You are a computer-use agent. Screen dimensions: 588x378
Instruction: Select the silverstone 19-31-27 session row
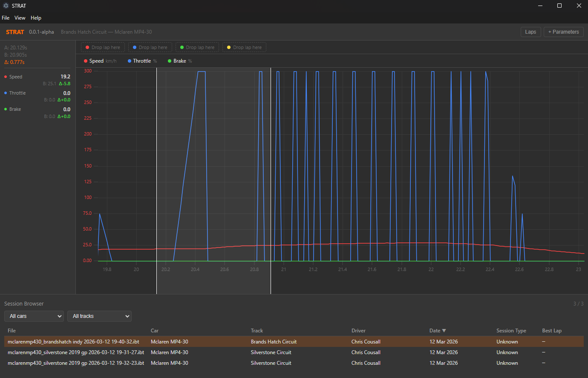click(76, 352)
